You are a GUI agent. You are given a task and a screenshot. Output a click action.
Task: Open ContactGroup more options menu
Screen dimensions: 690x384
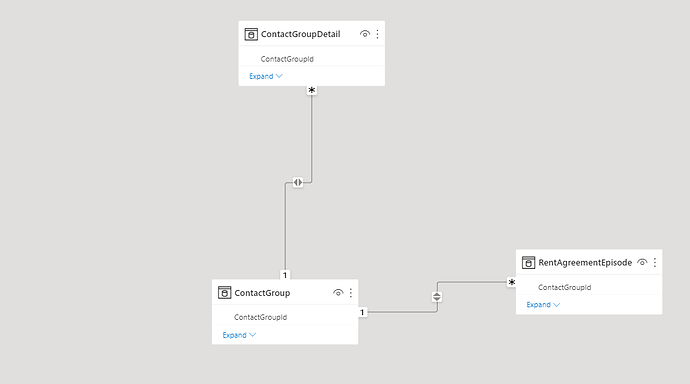pos(351,293)
